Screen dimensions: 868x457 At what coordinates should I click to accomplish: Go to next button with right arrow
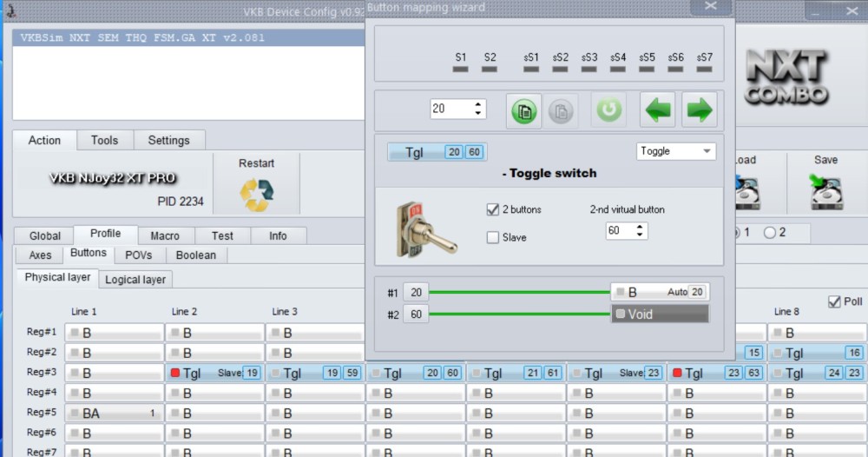click(699, 109)
